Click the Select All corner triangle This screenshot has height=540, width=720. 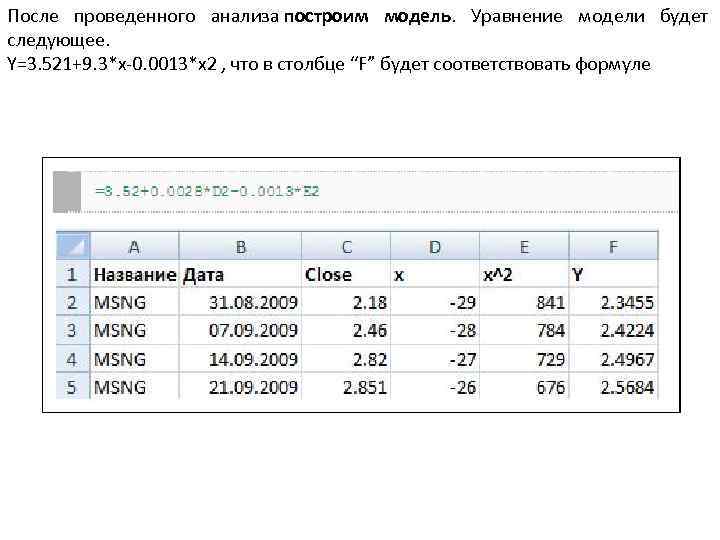click(x=73, y=246)
